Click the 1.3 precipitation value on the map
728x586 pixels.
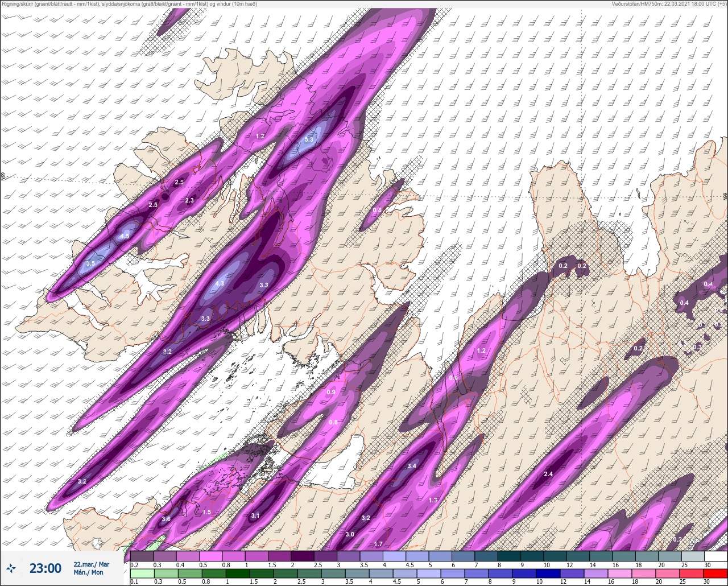[433, 500]
